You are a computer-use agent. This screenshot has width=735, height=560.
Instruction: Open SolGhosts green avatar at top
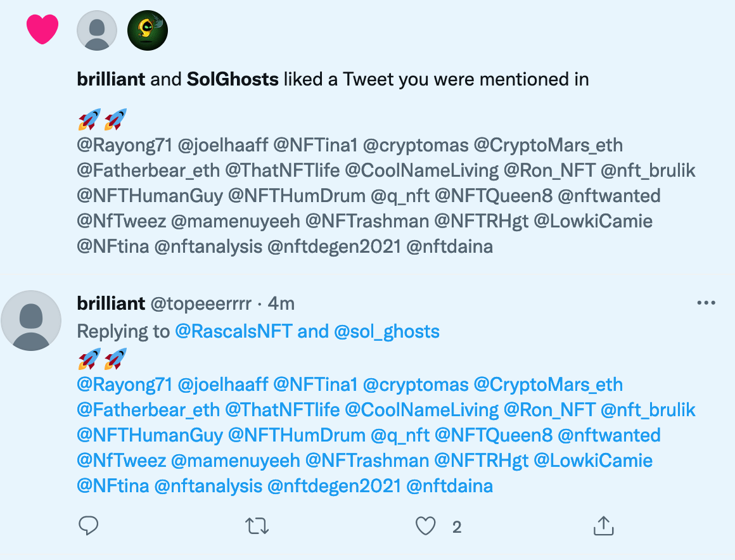(x=147, y=30)
